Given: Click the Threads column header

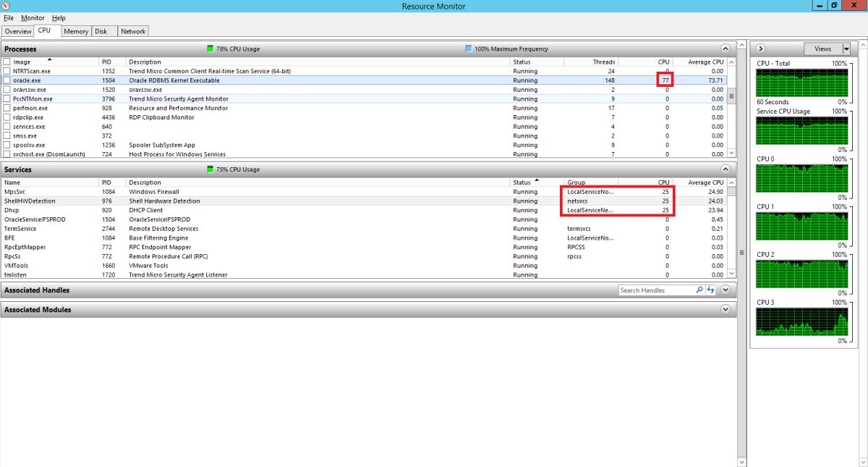Looking at the screenshot, I should (591, 62).
